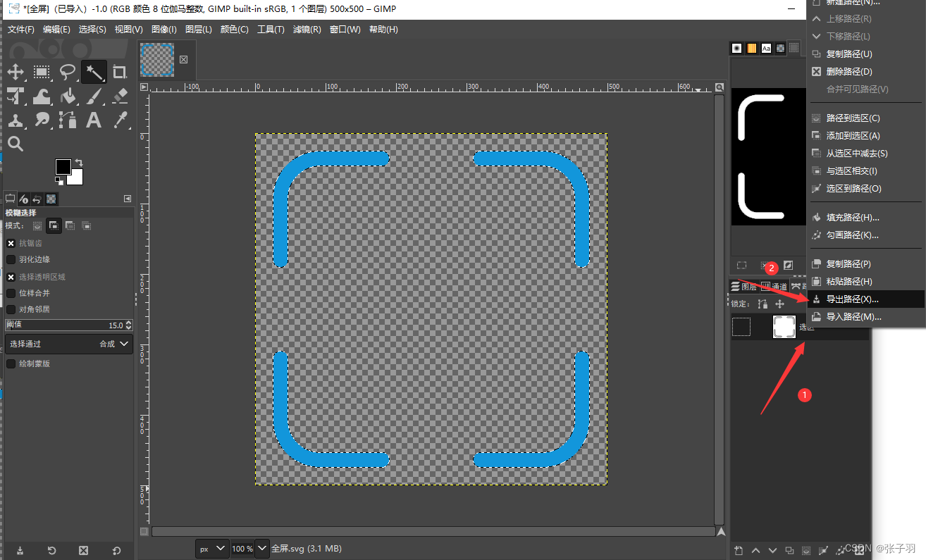Enable the 羽化边缘 feather edges checkbox
Image resolution: width=926 pixels, height=560 pixels.
(x=11, y=259)
